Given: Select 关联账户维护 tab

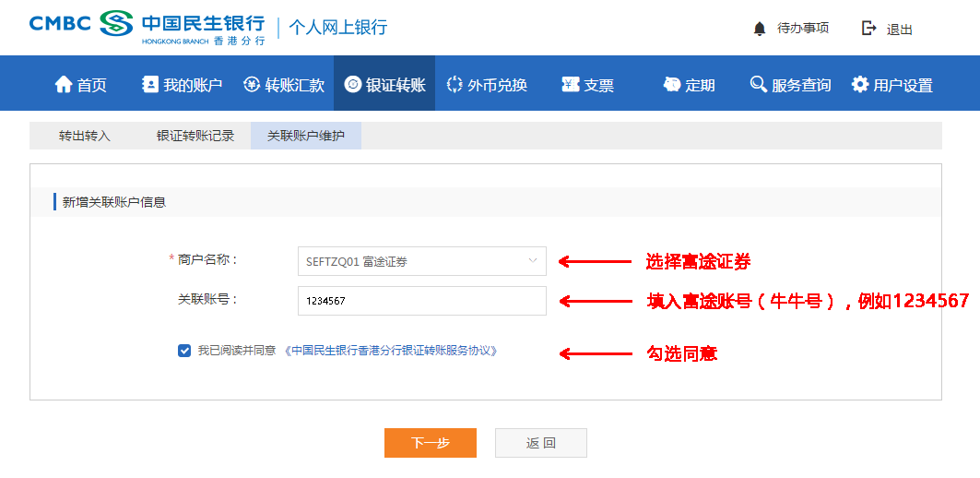Looking at the screenshot, I should [x=306, y=136].
